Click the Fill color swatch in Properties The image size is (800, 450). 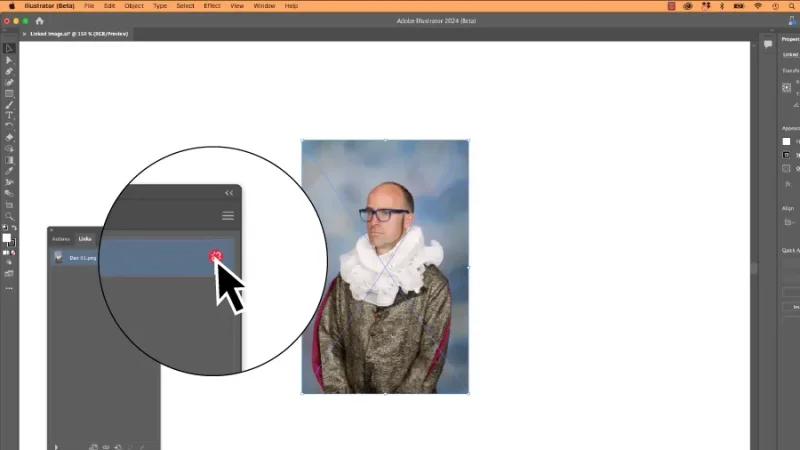tap(786, 141)
